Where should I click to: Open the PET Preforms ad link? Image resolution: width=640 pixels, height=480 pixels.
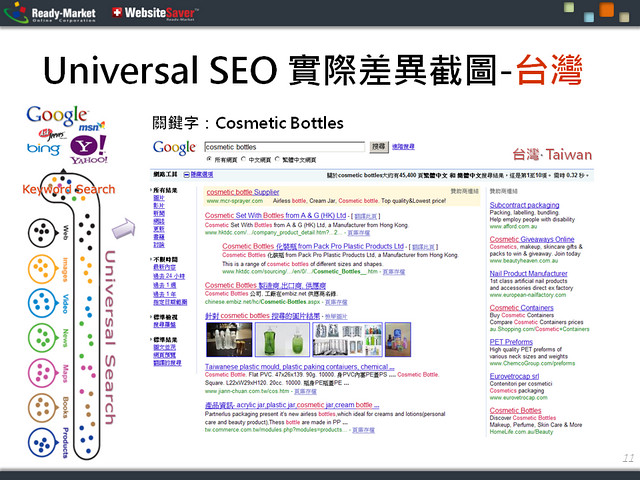511,342
